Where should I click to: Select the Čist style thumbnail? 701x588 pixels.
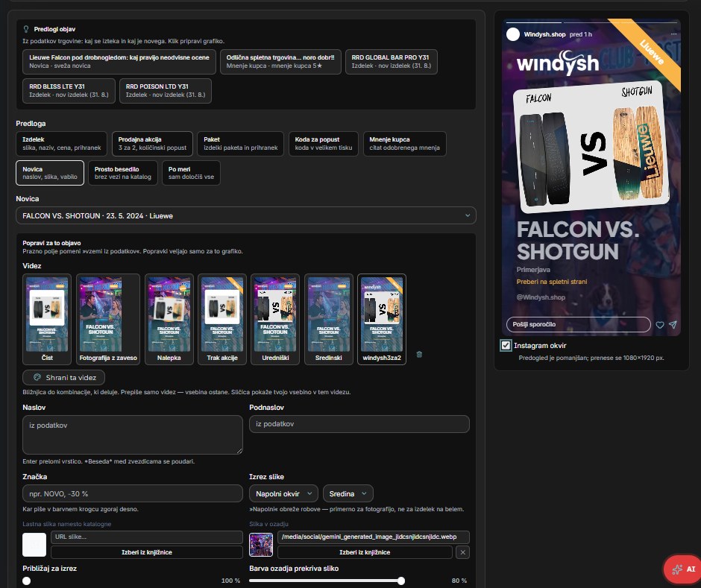(47, 319)
